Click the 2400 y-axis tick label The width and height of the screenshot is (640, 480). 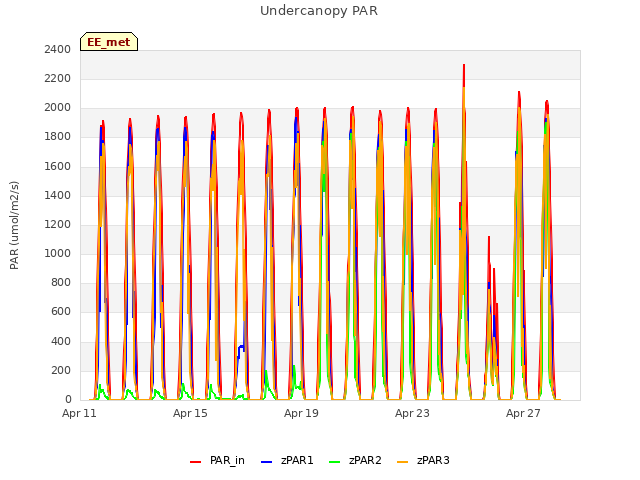coord(58,49)
